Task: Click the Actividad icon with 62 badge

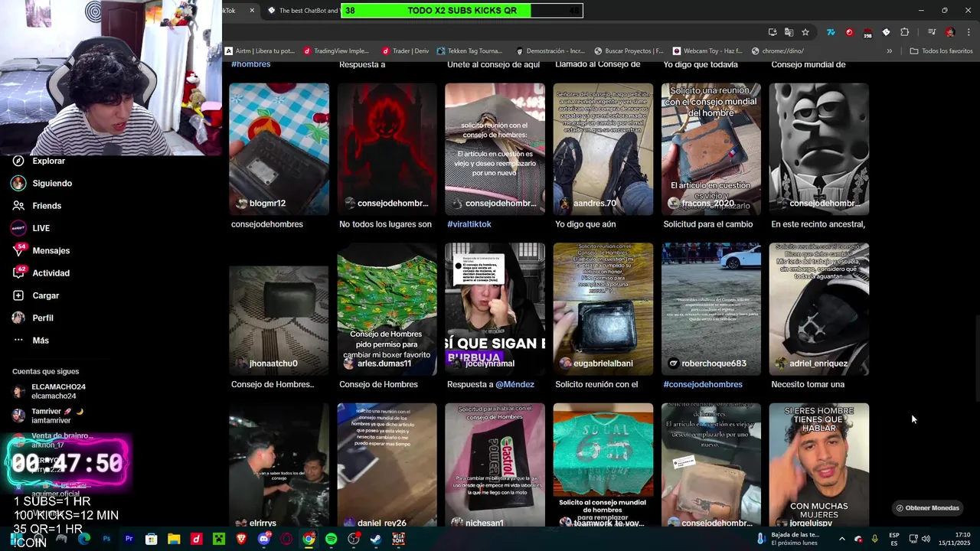Action: (18, 272)
